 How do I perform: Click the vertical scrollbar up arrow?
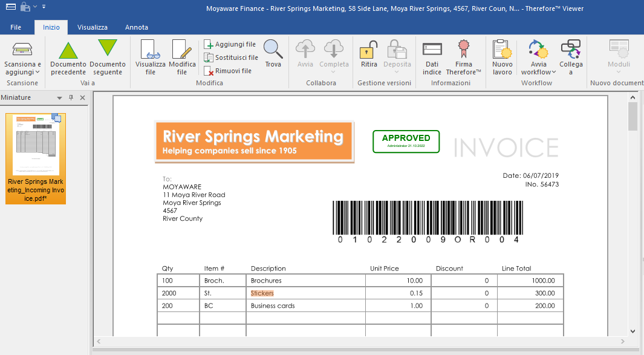[x=633, y=98]
